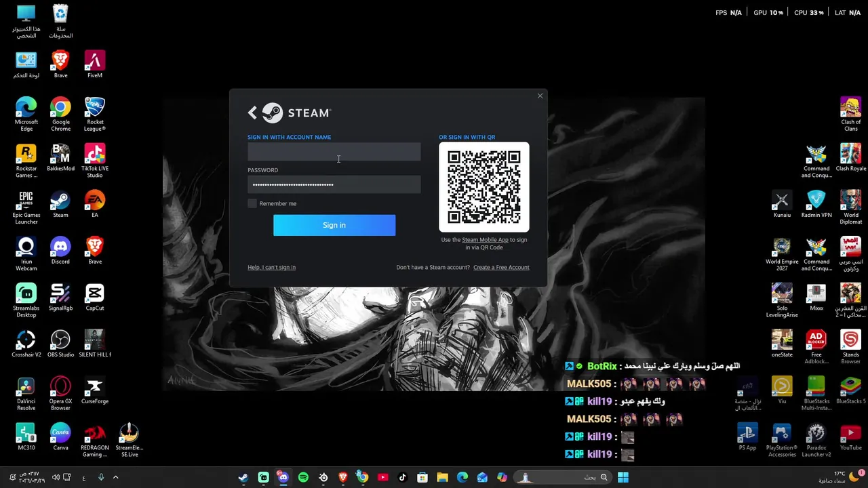The width and height of the screenshot is (868, 488).
Task: Open oneState desktop icon
Action: pyautogui.click(x=782, y=343)
